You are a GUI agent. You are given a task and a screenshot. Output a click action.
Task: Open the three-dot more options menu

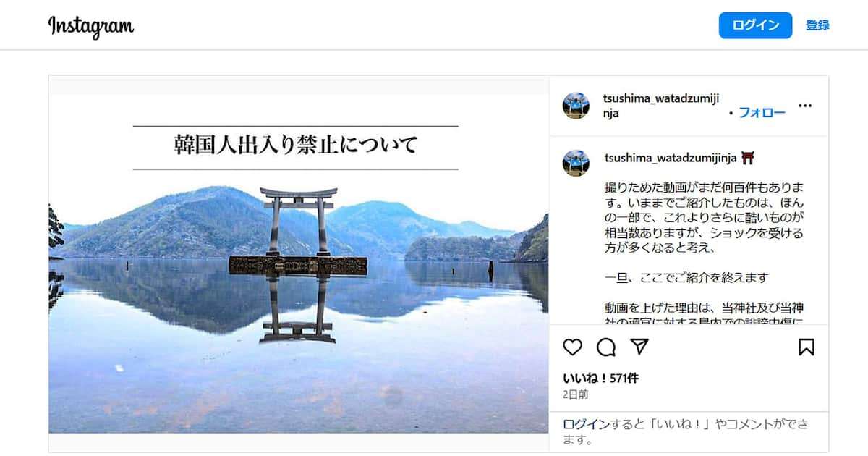tap(805, 106)
